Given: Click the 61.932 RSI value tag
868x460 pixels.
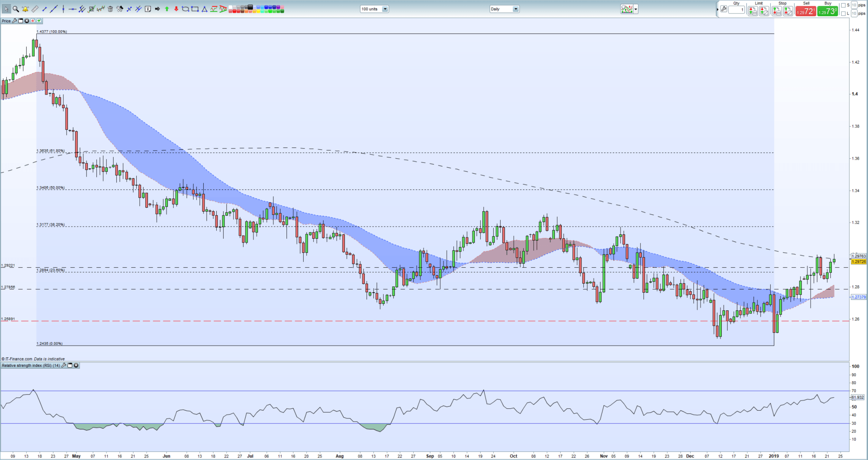Looking at the screenshot, I should point(858,397).
